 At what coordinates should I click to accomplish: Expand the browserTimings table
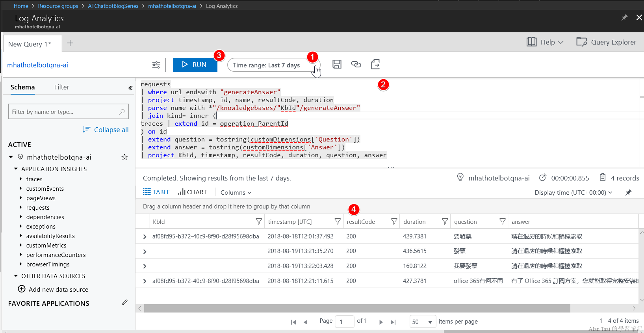(x=21, y=264)
